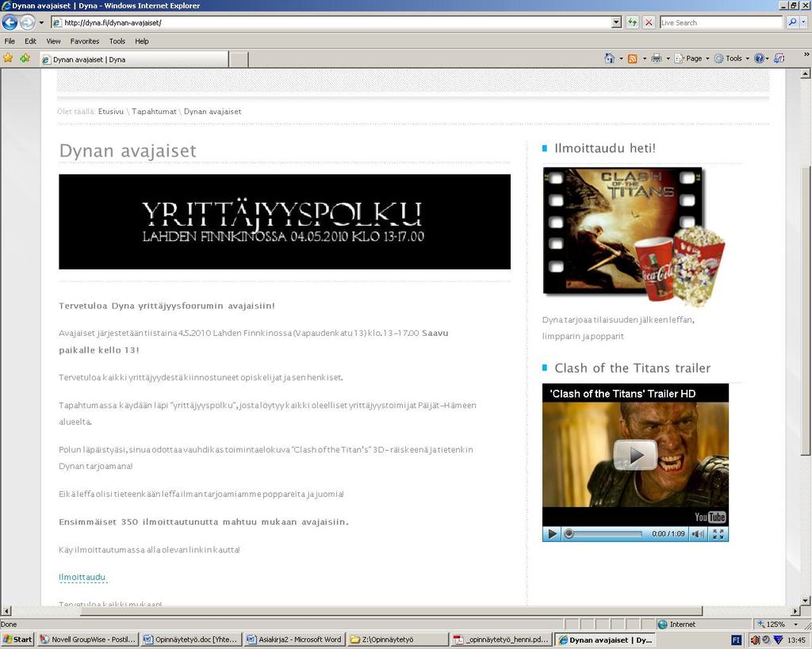Print the page with the printer icon

point(657,59)
